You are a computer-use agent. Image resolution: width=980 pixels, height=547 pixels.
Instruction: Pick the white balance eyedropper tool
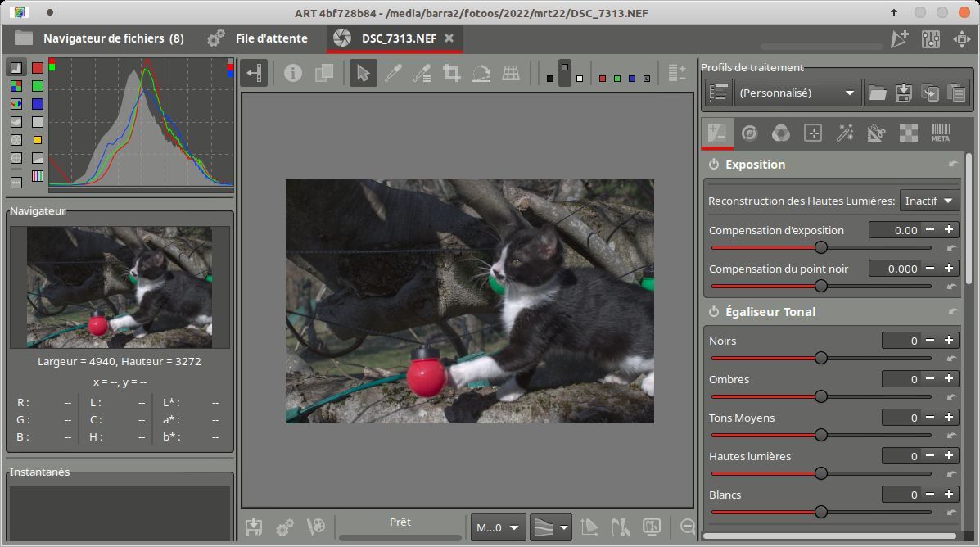(392, 73)
